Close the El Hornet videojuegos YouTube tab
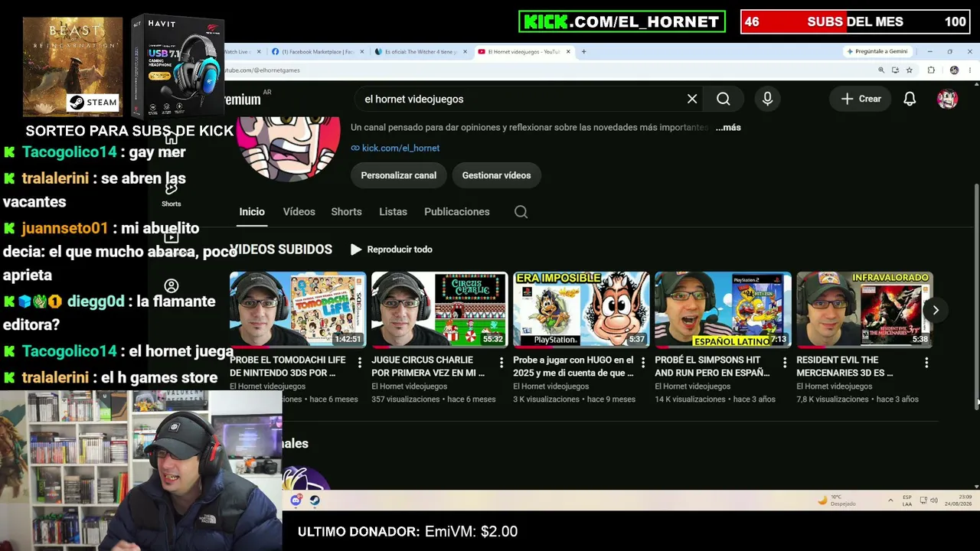The height and width of the screenshot is (551, 980). pyautogui.click(x=567, y=52)
